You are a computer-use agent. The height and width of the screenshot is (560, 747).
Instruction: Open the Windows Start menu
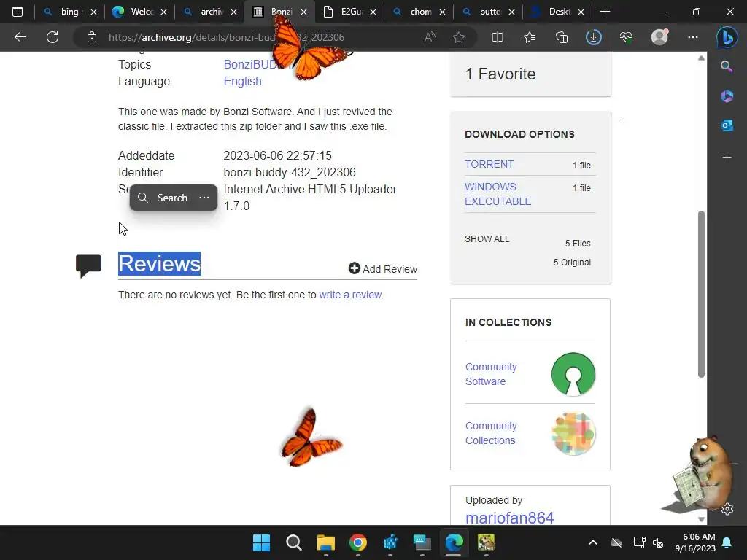point(261,542)
